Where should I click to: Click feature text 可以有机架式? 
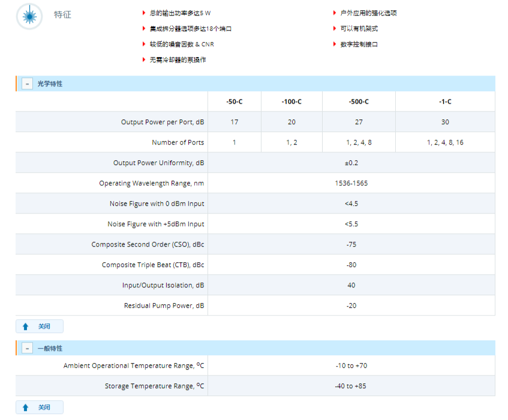click(x=359, y=29)
